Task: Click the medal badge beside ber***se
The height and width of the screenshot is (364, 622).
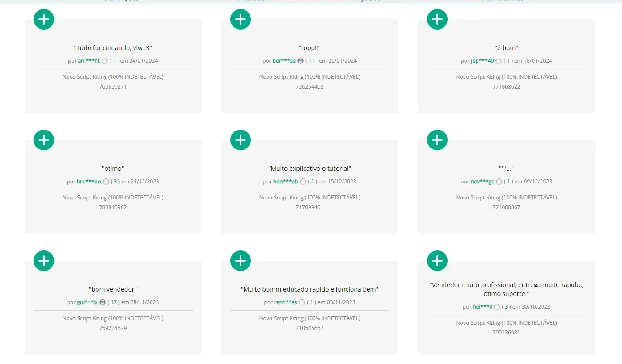Action: coord(300,61)
